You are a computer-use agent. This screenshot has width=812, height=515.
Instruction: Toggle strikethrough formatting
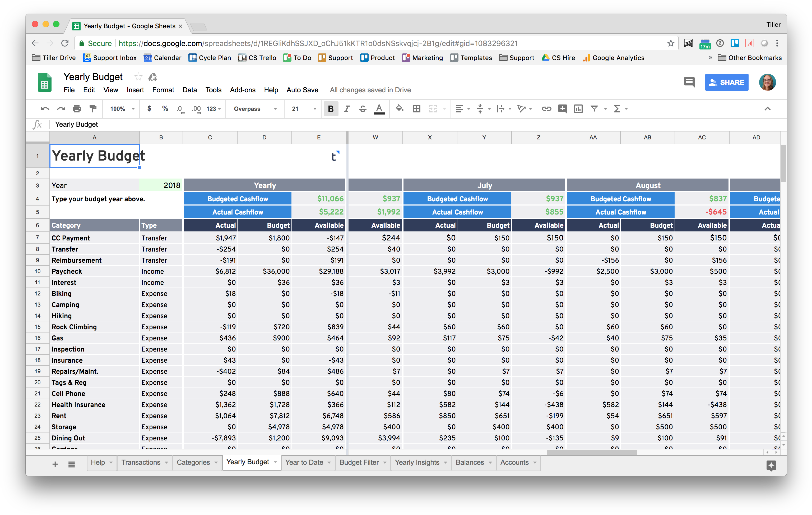pyautogui.click(x=363, y=109)
